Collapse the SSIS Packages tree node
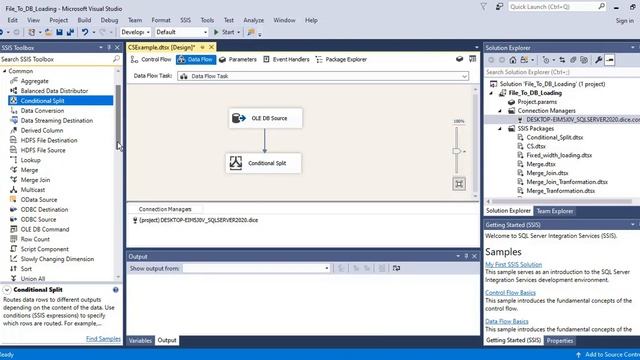Viewport: 640px width, 360px height. tap(500, 129)
